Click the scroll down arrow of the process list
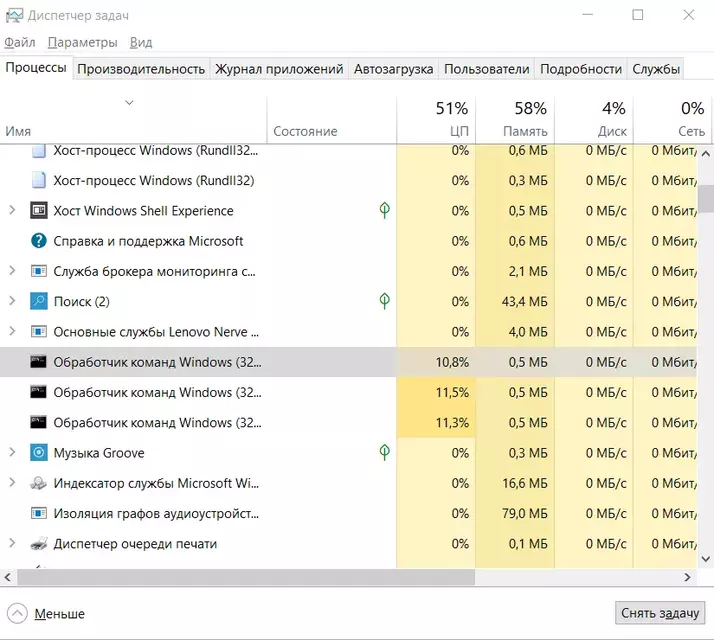The width and height of the screenshot is (714, 640). 706,559
